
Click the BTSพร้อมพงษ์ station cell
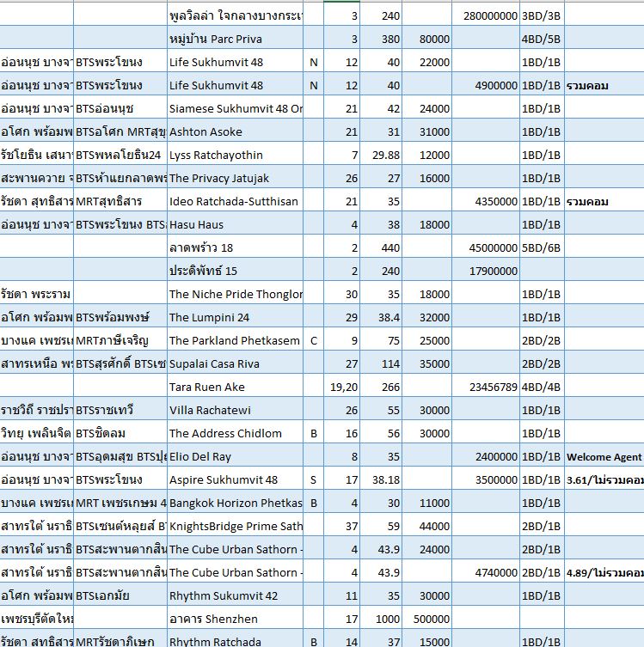point(120,317)
